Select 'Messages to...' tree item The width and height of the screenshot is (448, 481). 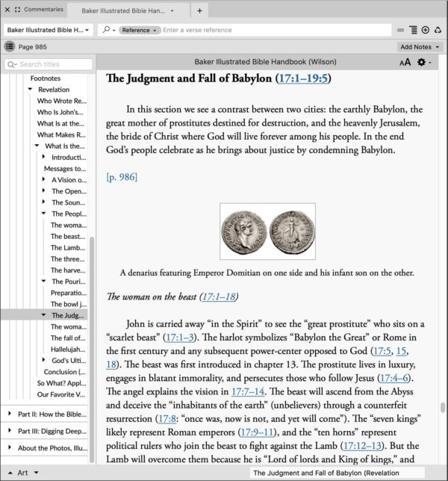65,168
